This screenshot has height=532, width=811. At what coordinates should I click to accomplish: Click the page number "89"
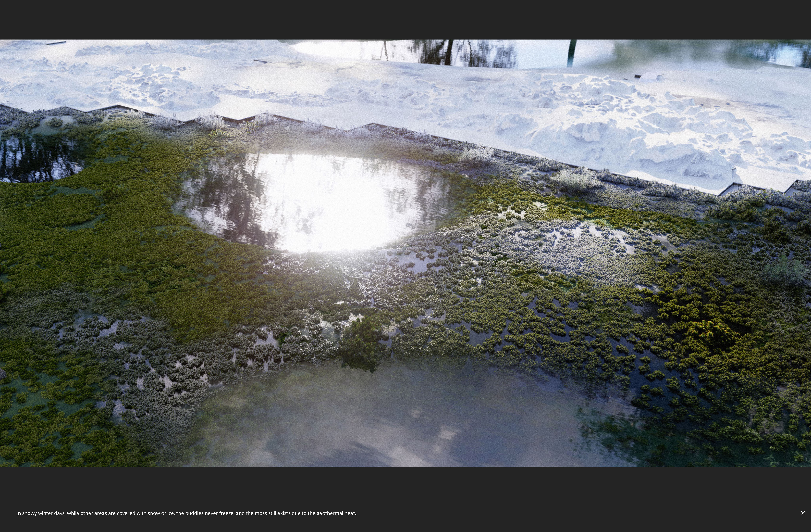click(x=803, y=513)
